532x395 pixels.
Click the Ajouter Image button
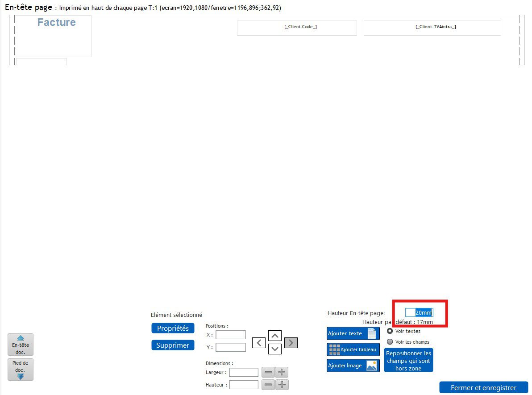353,366
